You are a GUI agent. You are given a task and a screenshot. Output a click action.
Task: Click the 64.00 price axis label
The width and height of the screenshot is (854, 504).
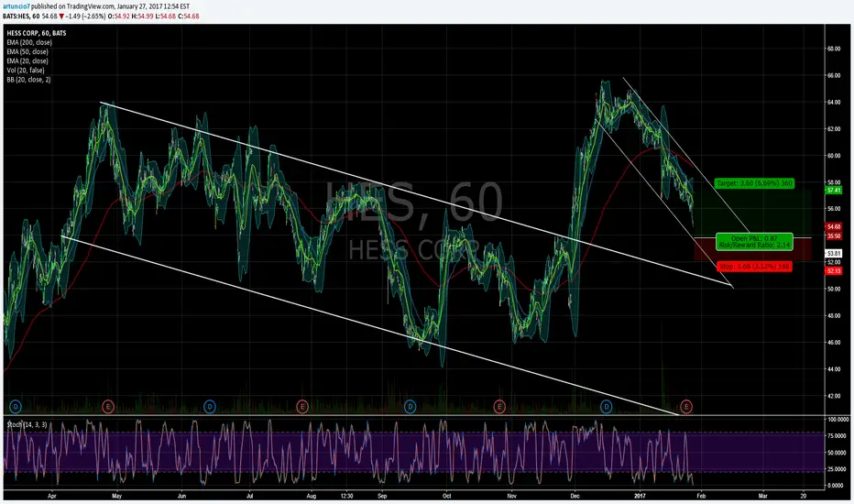[834, 102]
